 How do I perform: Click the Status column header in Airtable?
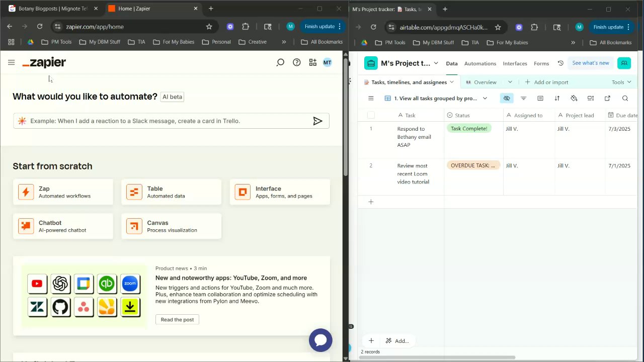tap(473, 115)
